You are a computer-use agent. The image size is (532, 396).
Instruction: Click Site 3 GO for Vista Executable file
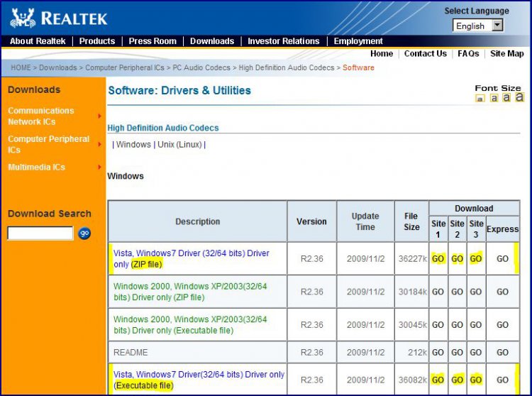point(476,380)
